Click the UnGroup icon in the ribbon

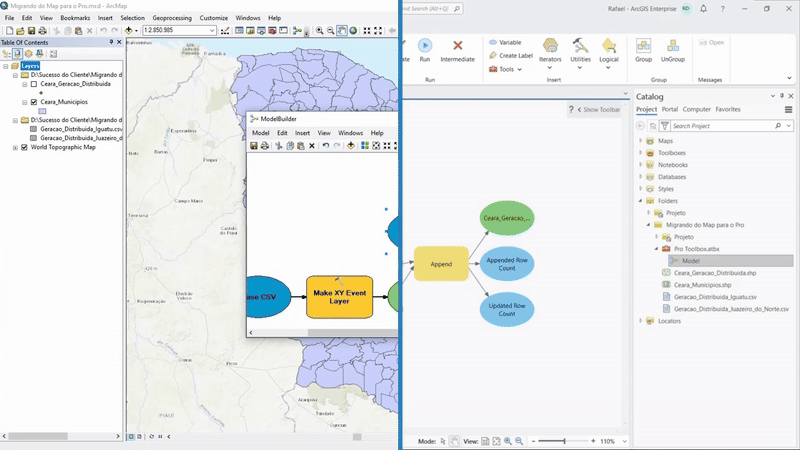click(x=673, y=51)
